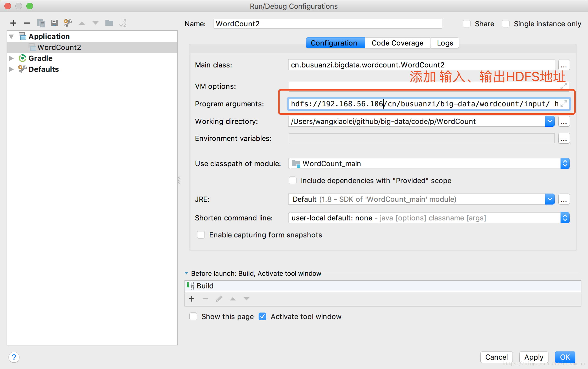Browse JRE with ellipsis button

(x=564, y=199)
